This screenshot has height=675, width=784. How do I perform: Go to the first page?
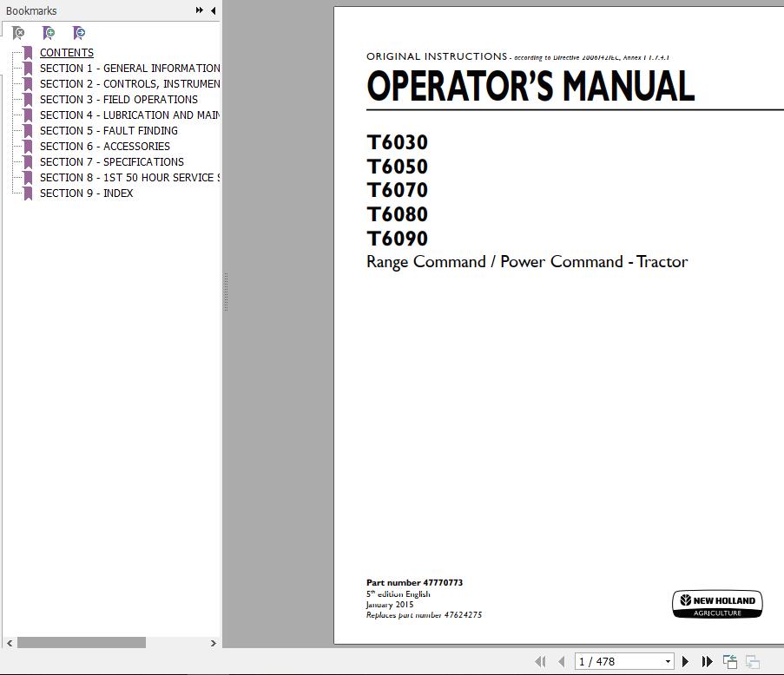click(x=541, y=661)
